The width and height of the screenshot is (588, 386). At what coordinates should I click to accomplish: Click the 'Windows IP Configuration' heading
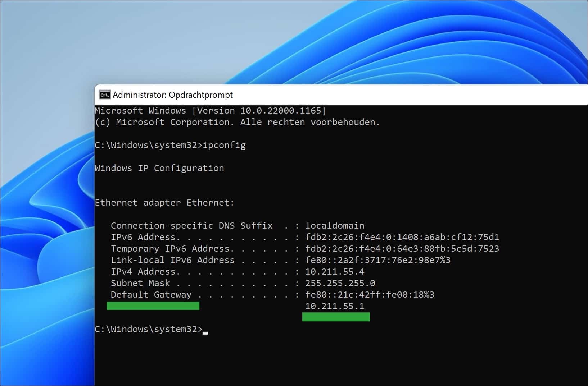[159, 168]
